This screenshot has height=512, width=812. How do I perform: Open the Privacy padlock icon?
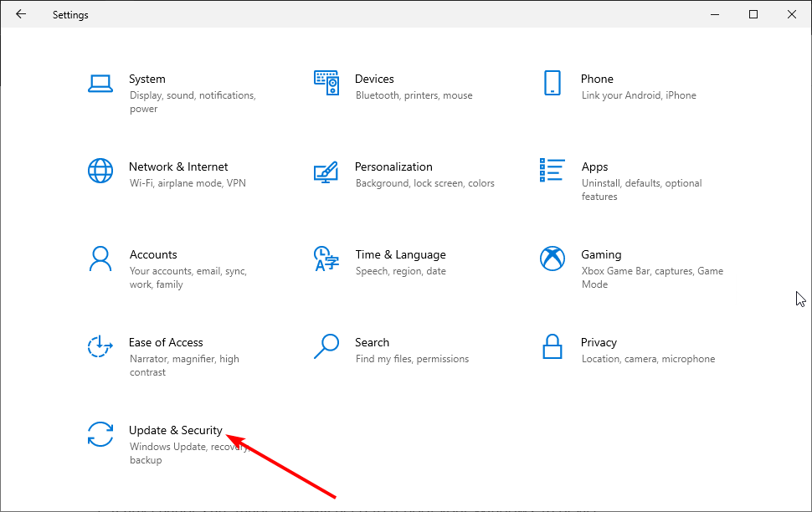(552, 346)
